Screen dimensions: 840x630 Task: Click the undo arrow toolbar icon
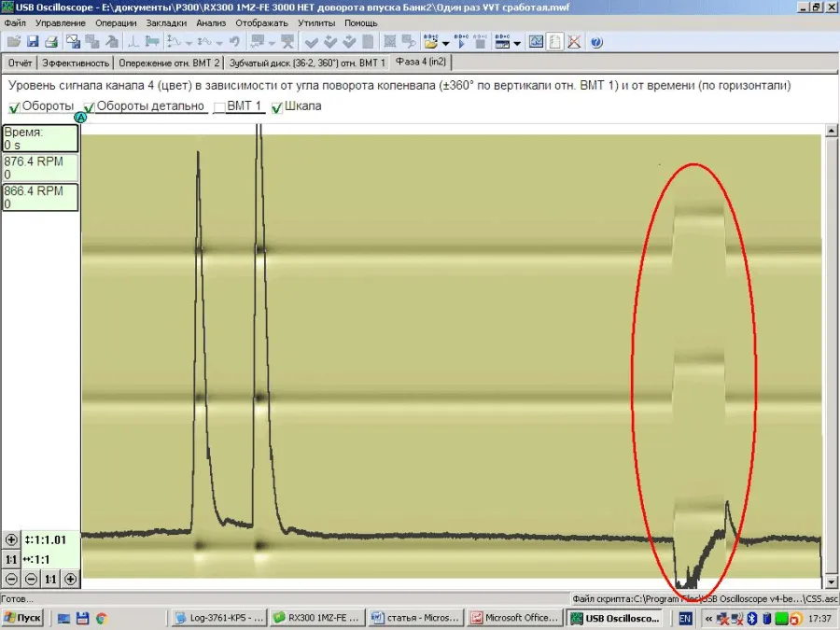tap(234, 41)
